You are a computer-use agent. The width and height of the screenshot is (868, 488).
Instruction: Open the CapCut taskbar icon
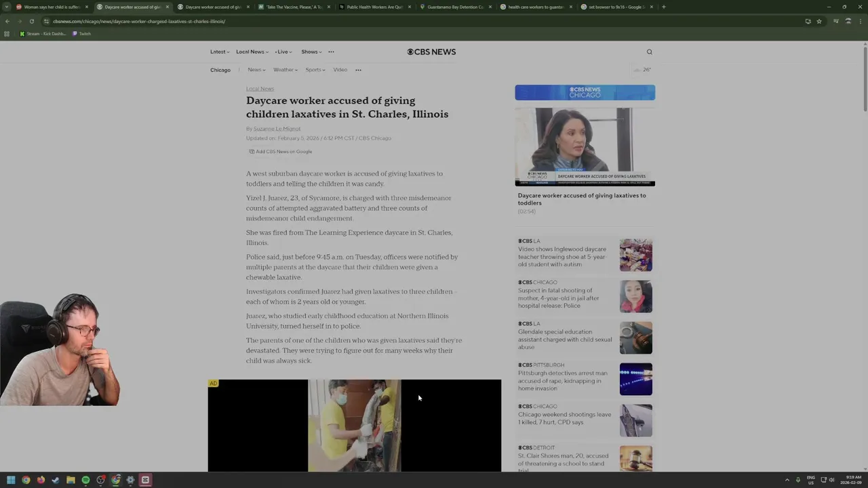145,480
